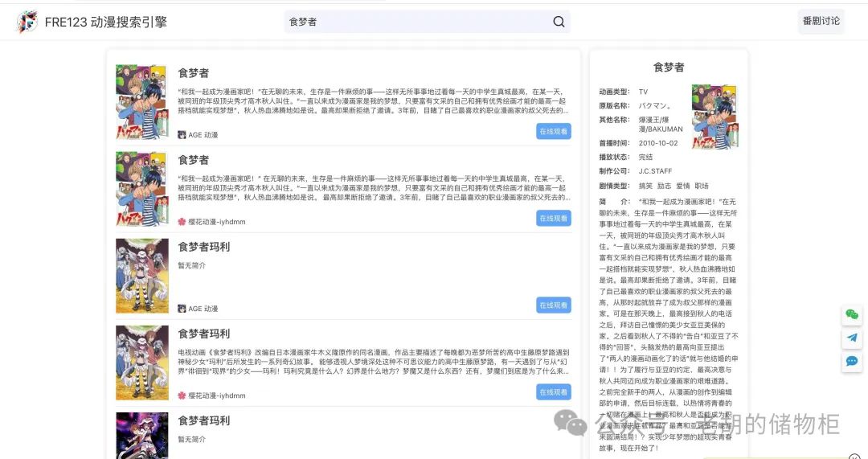Open the WeChat floating share icon
The width and height of the screenshot is (868, 459).
(x=852, y=314)
